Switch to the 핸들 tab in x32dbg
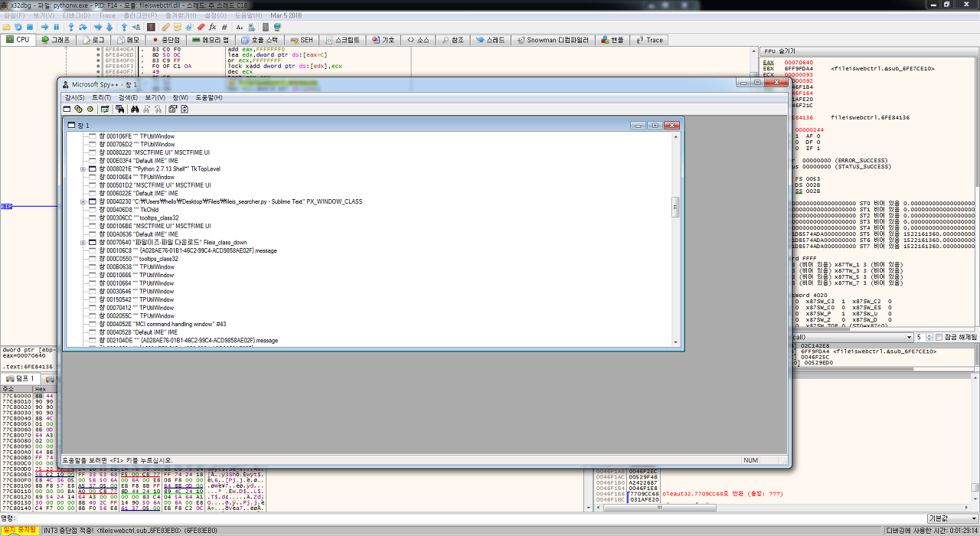The image size is (980, 536). tap(612, 39)
